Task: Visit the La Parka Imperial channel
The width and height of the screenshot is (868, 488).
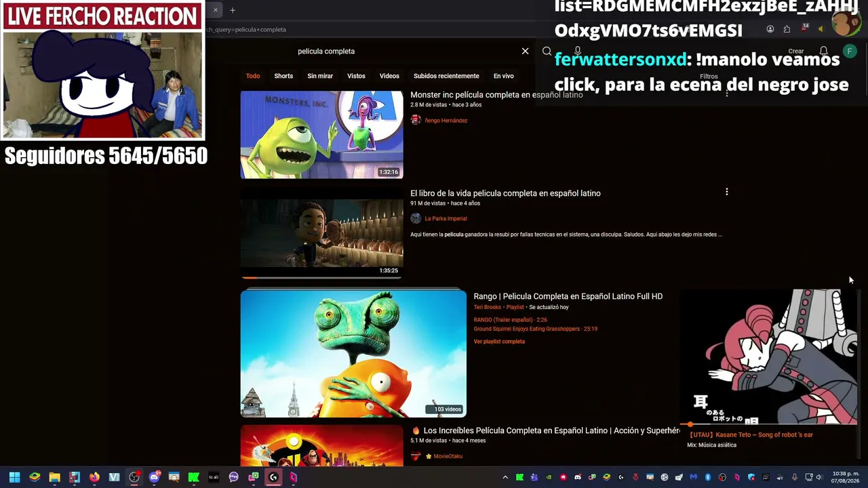Action: 446,218
